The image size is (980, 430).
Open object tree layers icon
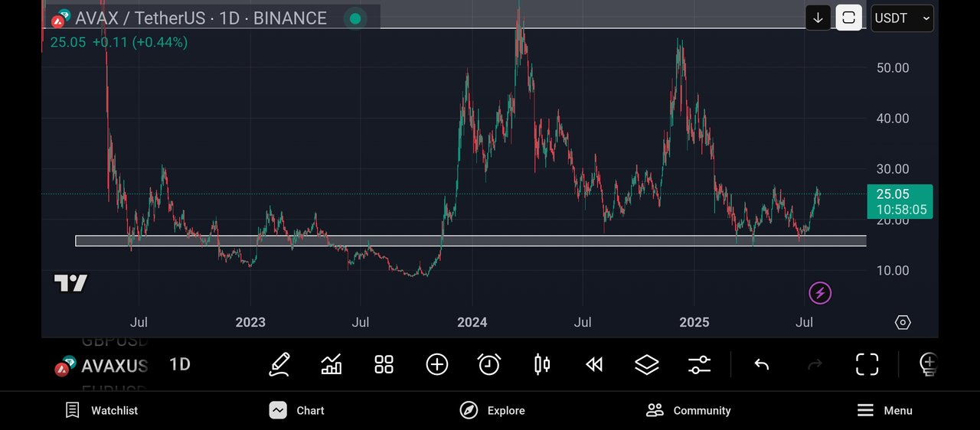[x=647, y=364]
